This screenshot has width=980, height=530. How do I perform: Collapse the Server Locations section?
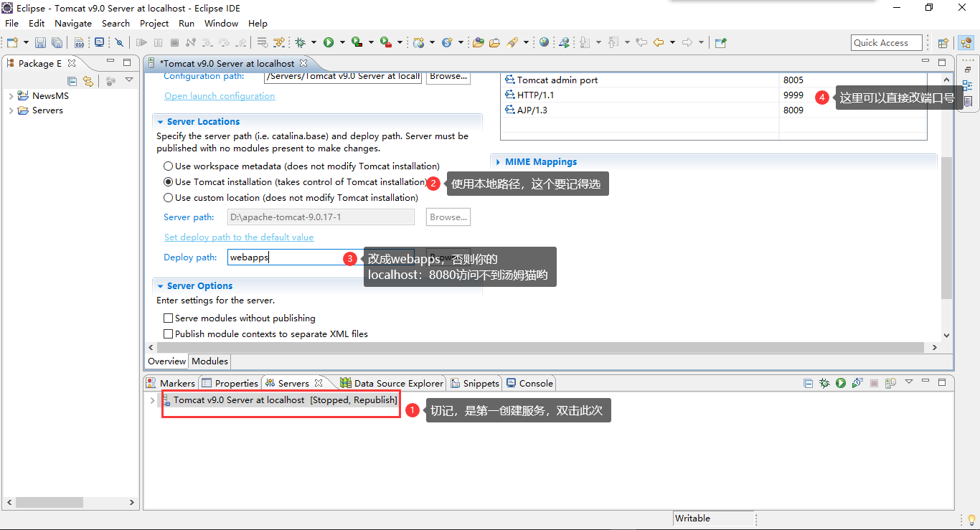pyautogui.click(x=160, y=122)
